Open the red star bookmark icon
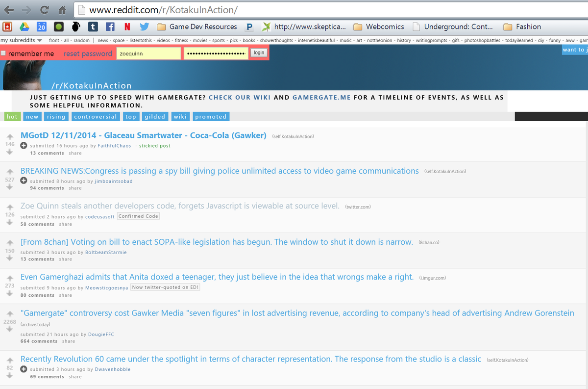This screenshot has width=588, height=389. [x=7, y=26]
